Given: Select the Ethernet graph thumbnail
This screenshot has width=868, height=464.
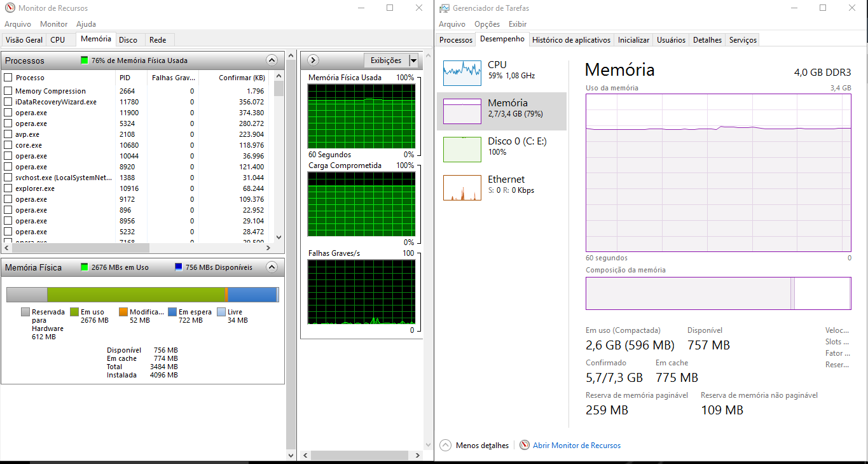Looking at the screenshot, I should 462,188.
